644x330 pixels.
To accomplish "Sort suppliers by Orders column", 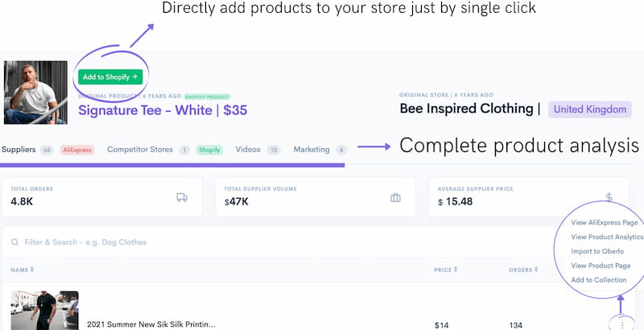I will [x=523, y=270].
